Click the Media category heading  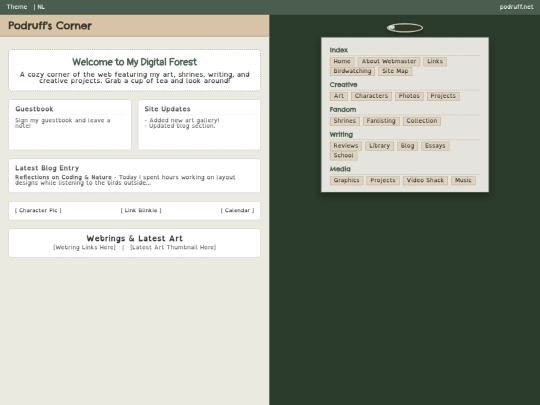[x=340, y=169]
